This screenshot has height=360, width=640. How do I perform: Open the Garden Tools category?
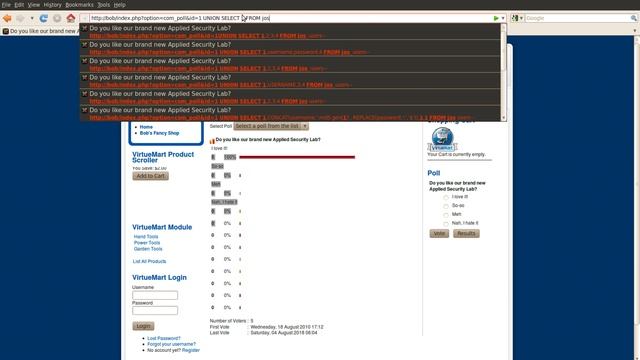(148, 249)
